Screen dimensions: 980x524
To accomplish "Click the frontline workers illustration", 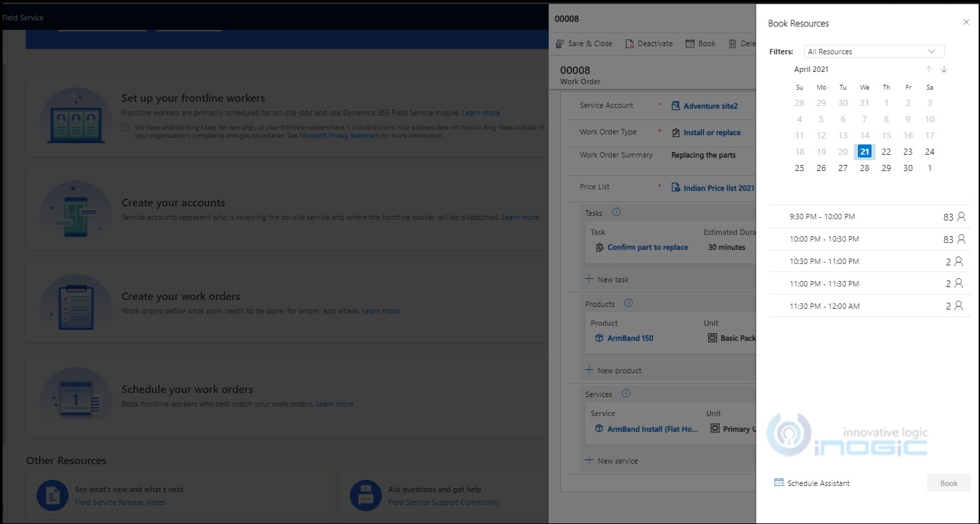I will point(76,115).
